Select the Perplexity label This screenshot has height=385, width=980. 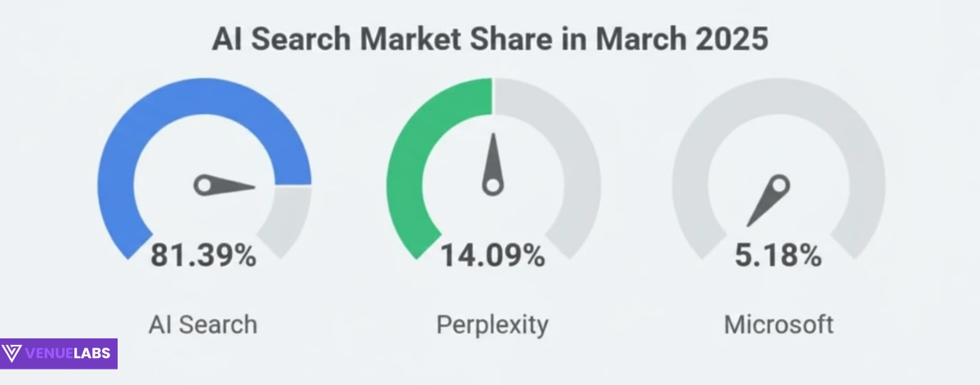pos(492,325)
